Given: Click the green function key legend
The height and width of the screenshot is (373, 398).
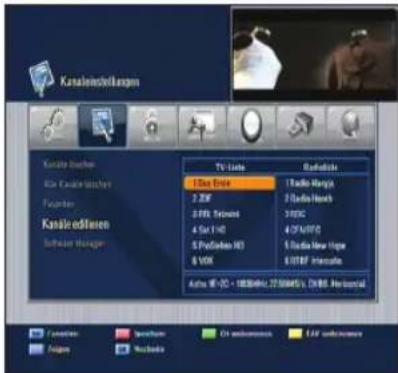Looking at the screenshot, I should [x=237, y=334].
